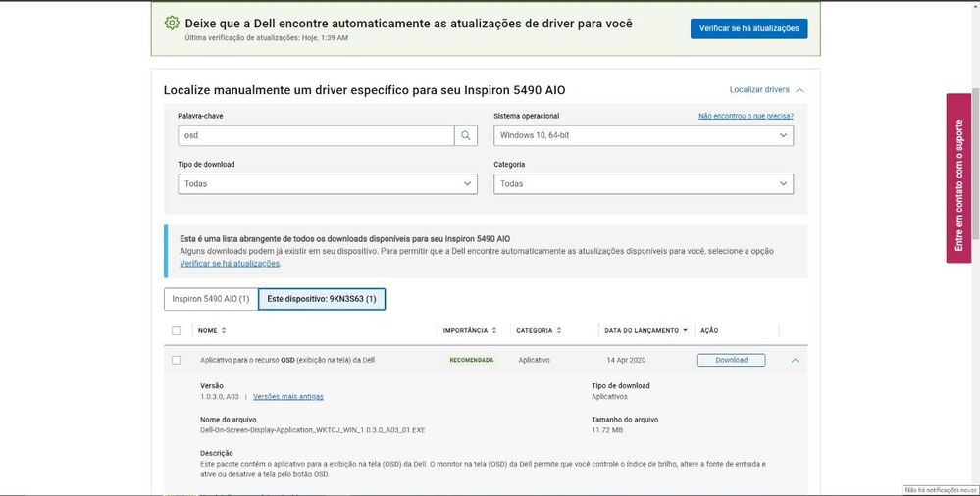Open Não encontrou o que precisa? link
The height and width of the screenshot is (496, 980).
coord(746,117)
